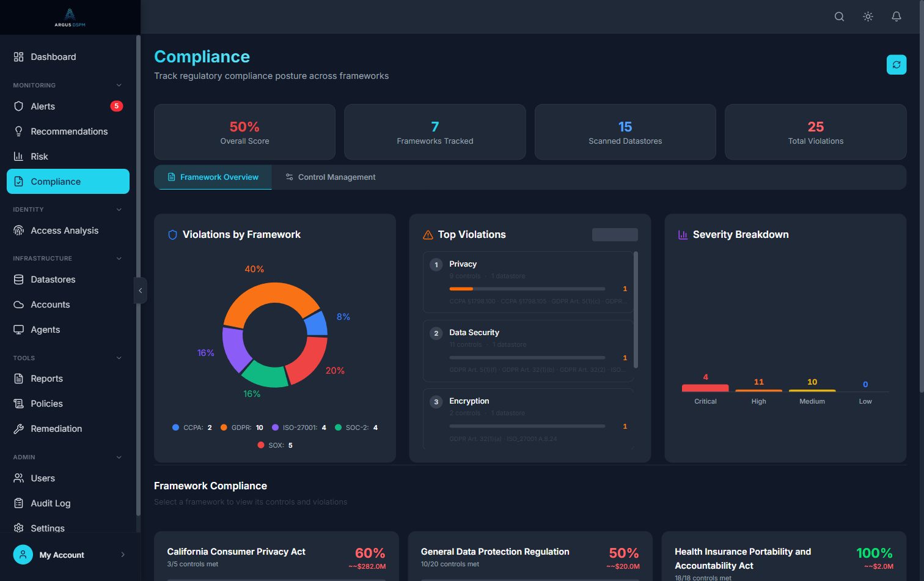Click the Access Analysis fingerprint icon

(x=18, y=231)
